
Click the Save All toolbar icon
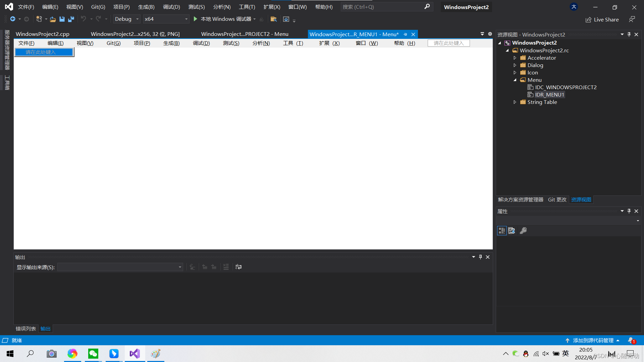point(71,19)
